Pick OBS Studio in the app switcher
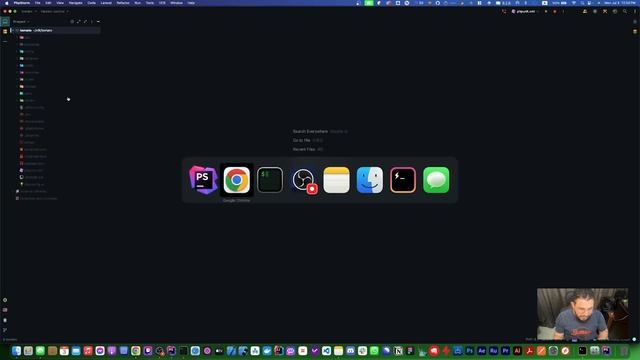This screenshot has height=360, width=640. click(303, 180)
